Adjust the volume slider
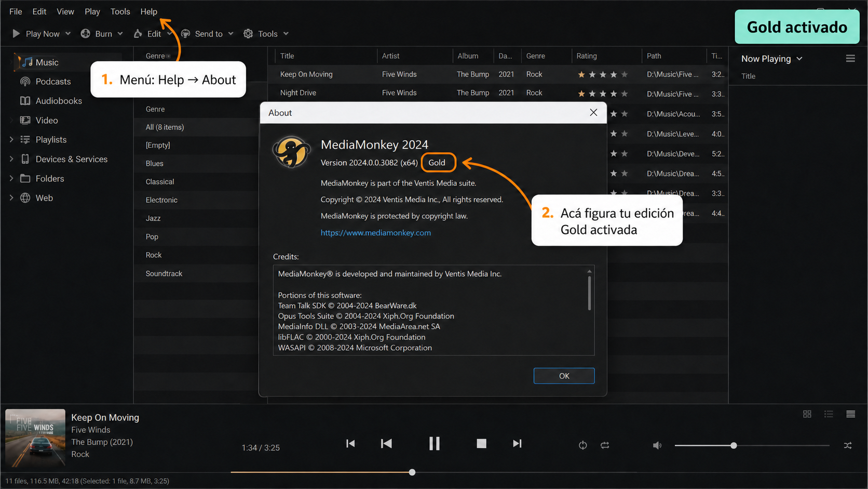 [x=752, y=445]
